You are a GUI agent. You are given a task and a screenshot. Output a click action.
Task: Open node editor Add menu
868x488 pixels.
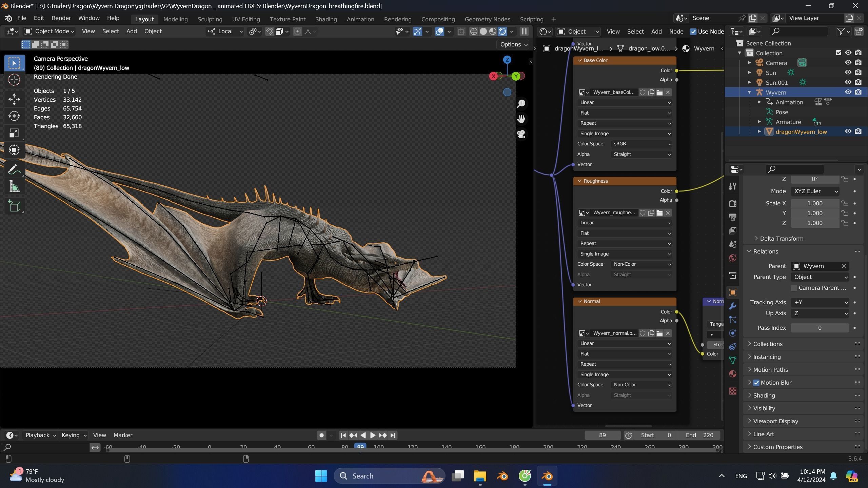pos(656,32)
